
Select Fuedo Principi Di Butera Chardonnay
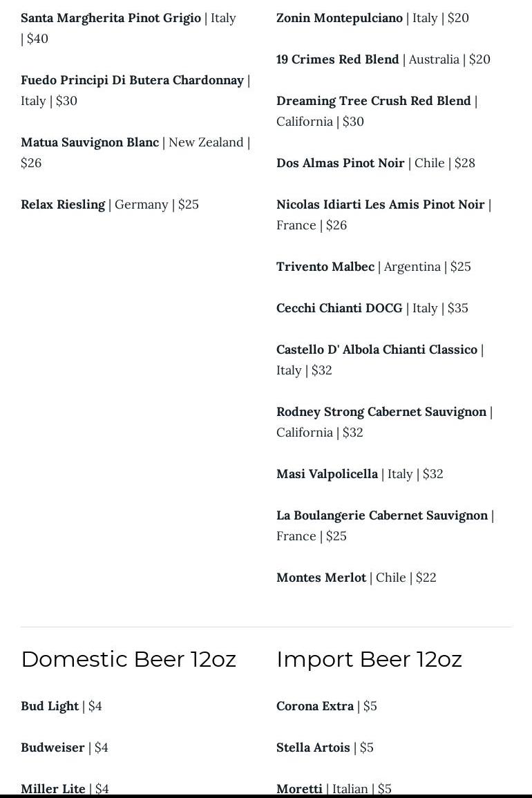132,80
